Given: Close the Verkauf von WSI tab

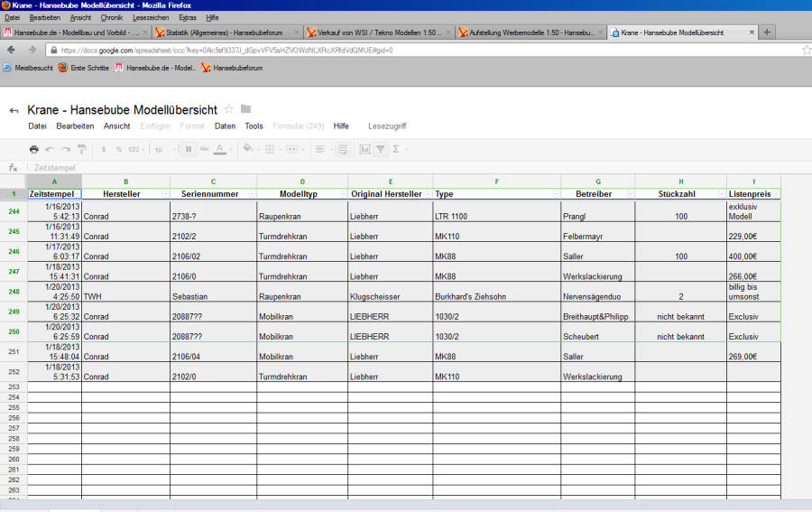Looking at the screenshot, I should coord(448,33).
